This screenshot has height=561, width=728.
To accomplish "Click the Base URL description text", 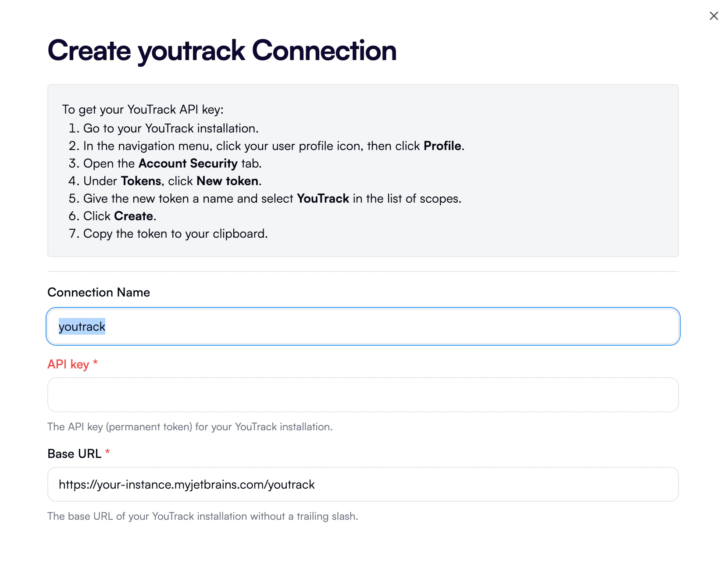I will click(203, 516).
